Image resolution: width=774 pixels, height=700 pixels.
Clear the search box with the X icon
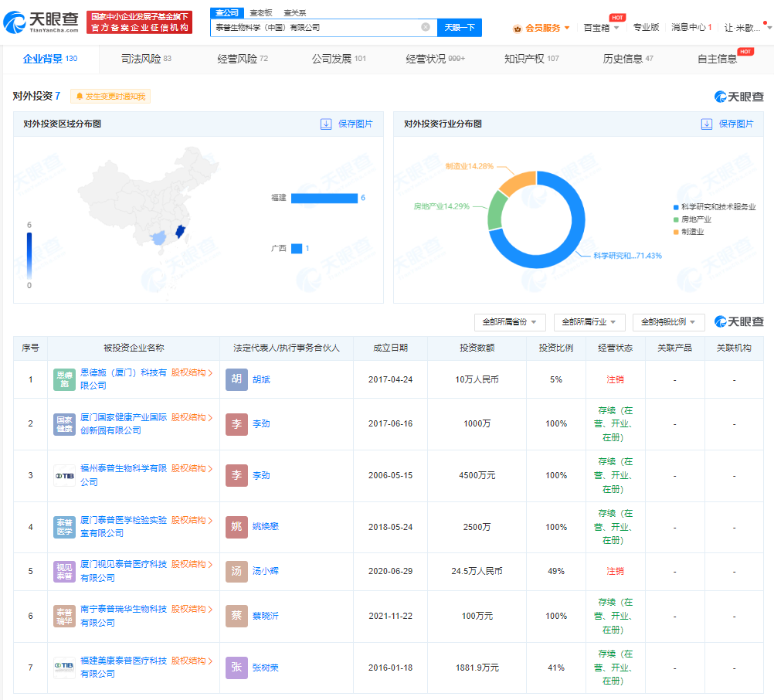[x=425, y=27]
